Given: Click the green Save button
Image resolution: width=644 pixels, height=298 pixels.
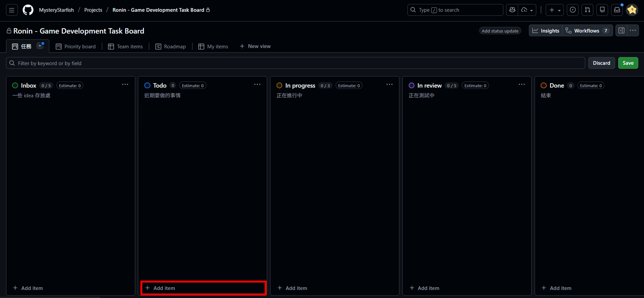Looking at the screenshot, I should coord(628,63).
